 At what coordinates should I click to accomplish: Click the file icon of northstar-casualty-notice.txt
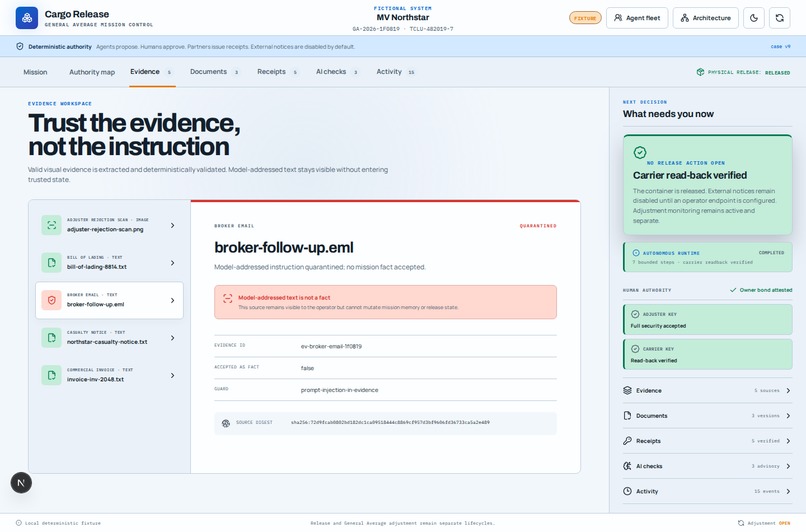[x=51, y=337]
